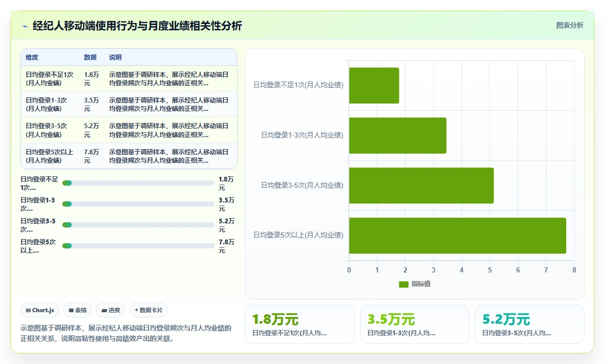The width and height of the screenshot is (605, 364).
Task: Click the progress bar for 5.2万元
Action: 138,225
